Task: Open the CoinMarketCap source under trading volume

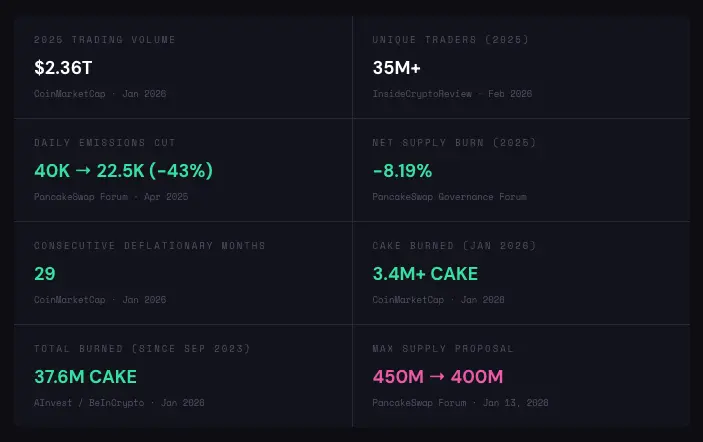Action: (100, 93)
